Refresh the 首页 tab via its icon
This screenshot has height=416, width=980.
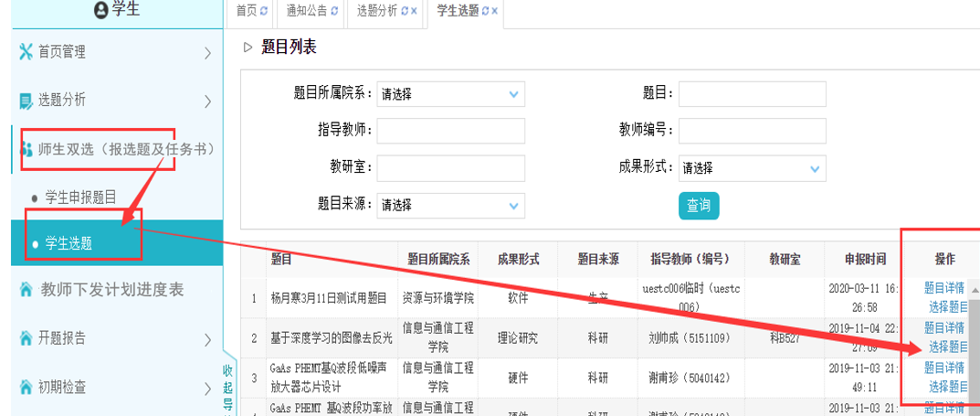(264, 11)
